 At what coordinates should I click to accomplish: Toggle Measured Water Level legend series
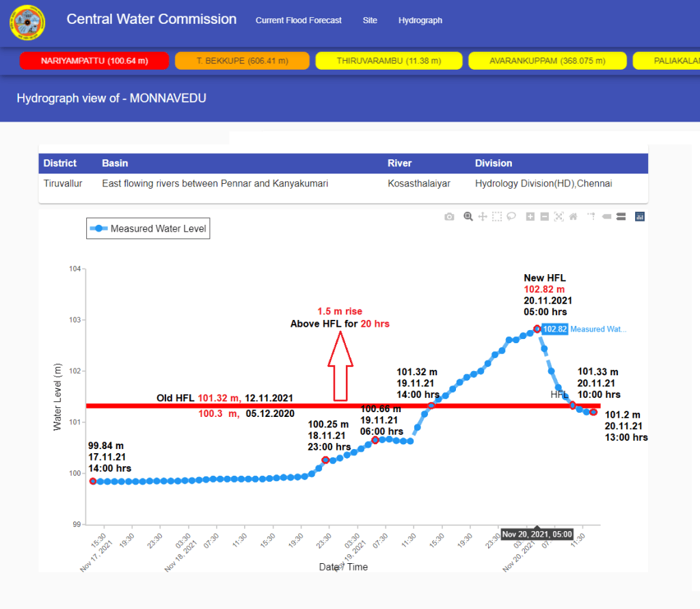(148, 229)
